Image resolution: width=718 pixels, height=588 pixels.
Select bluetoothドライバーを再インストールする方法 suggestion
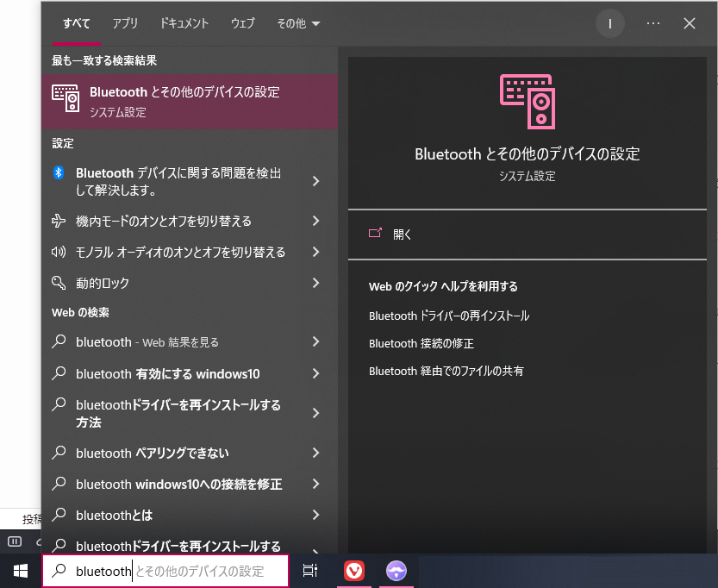(178, 414)
